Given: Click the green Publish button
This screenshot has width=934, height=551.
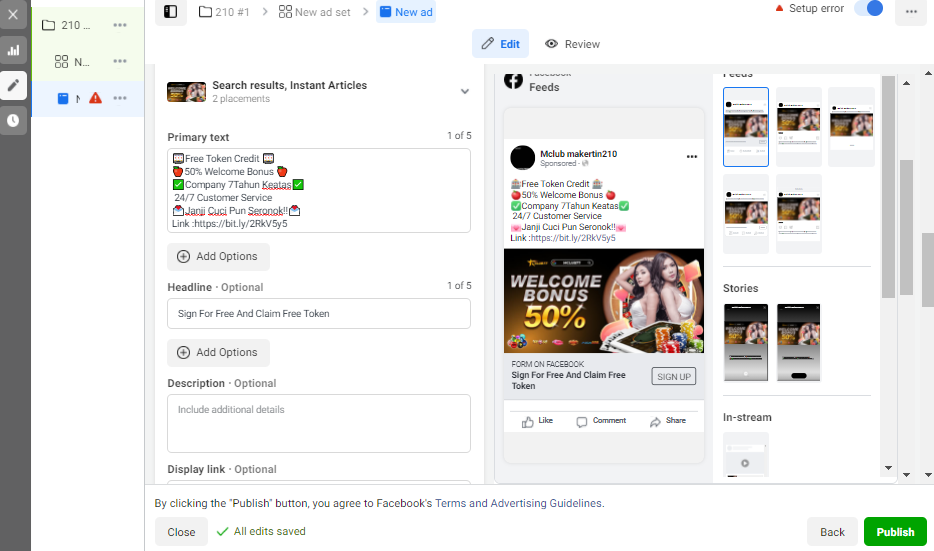Looking at the screenshot, I should pos(895,532).
